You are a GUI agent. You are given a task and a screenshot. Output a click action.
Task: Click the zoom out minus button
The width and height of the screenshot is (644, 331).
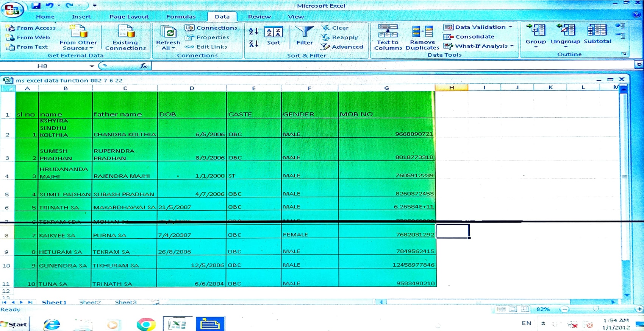click(x=564, y=309)
